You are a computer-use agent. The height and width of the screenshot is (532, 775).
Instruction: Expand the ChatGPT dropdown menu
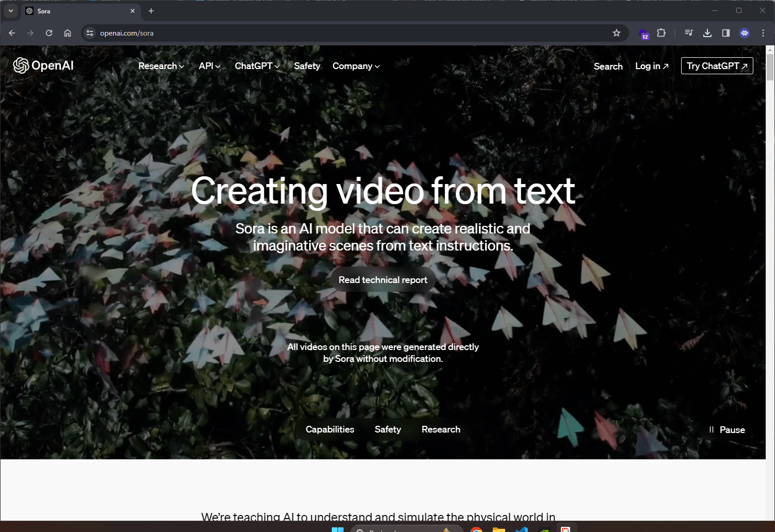tap(257, 66)
